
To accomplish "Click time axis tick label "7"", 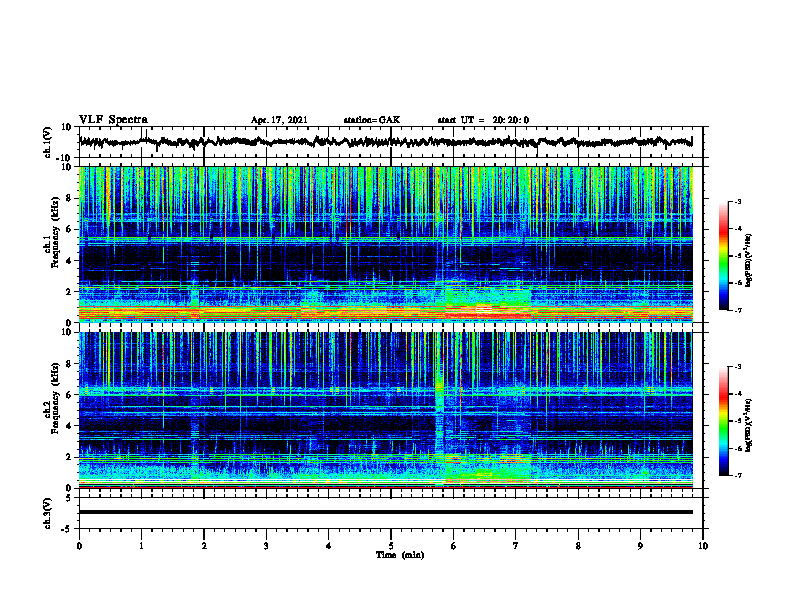I will [x=516, y=546].
